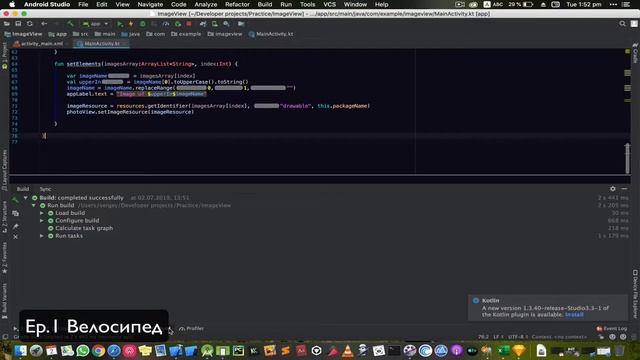Open Finder from the Dock
Screen dimensions: 640x360
[x=20, y=350]
